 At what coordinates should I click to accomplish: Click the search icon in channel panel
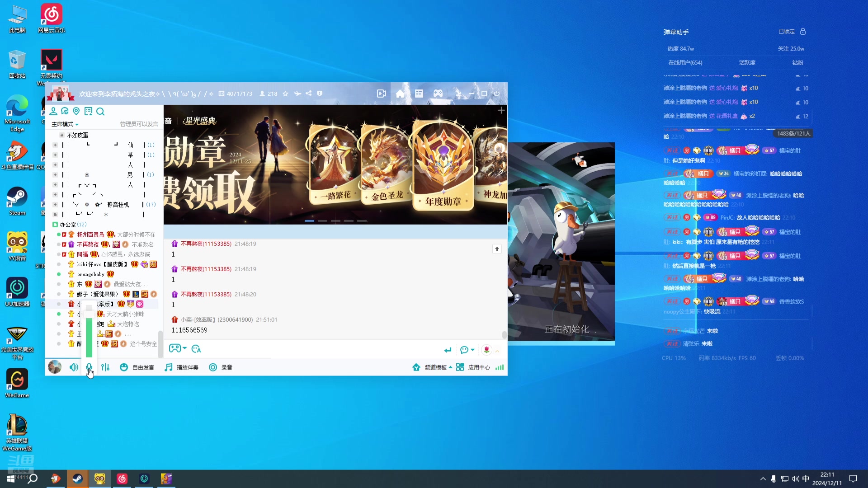pos(100,112)
